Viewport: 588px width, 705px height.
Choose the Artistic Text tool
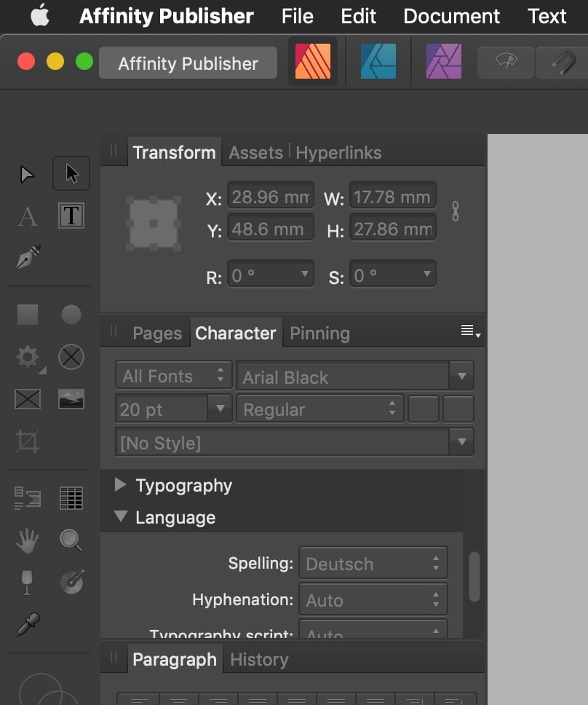pos(28,216)
